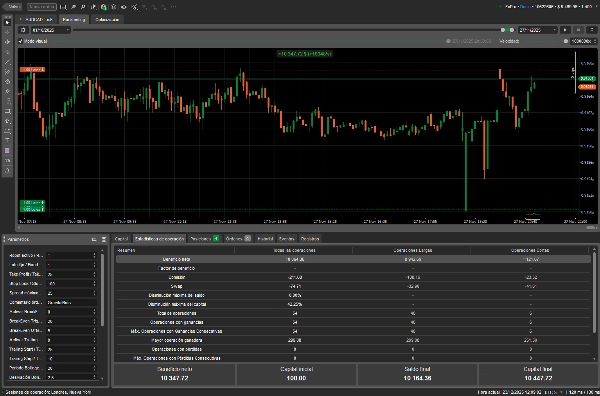This screenshot has width=600, height=396.
Task: Click the Capital final summary box
Action: pos(538,374)
